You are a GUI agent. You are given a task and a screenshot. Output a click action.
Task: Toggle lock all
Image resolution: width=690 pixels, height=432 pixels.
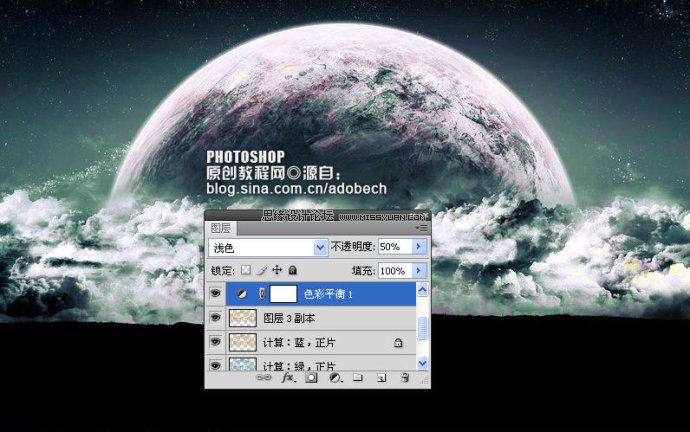coord(293,270)
